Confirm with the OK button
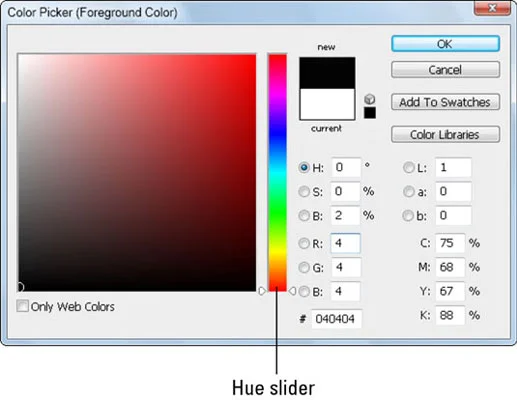This screenshot has height=400, width=517. pyautogui.click(x=445, y=44)
